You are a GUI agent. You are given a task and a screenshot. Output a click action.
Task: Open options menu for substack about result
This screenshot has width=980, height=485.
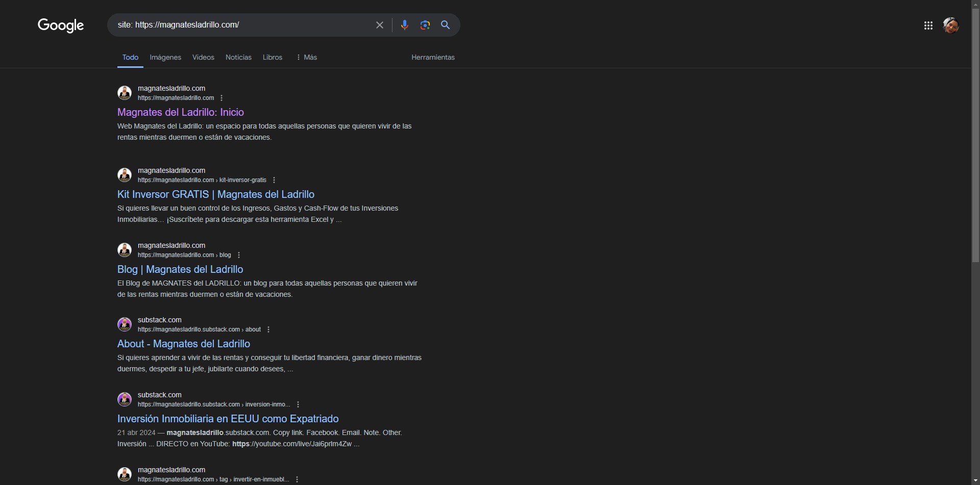[268, 329]
